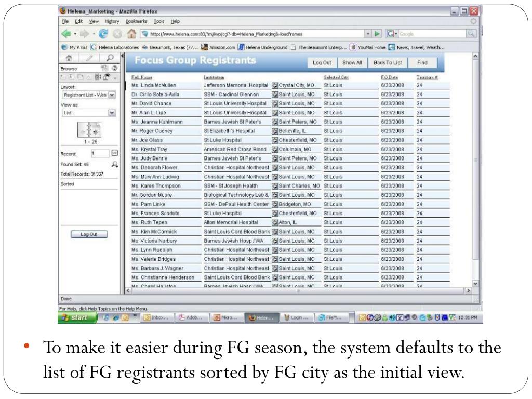Screen dimensions: 532x399
Task: Open the View menu
Action: pos(94,21)
